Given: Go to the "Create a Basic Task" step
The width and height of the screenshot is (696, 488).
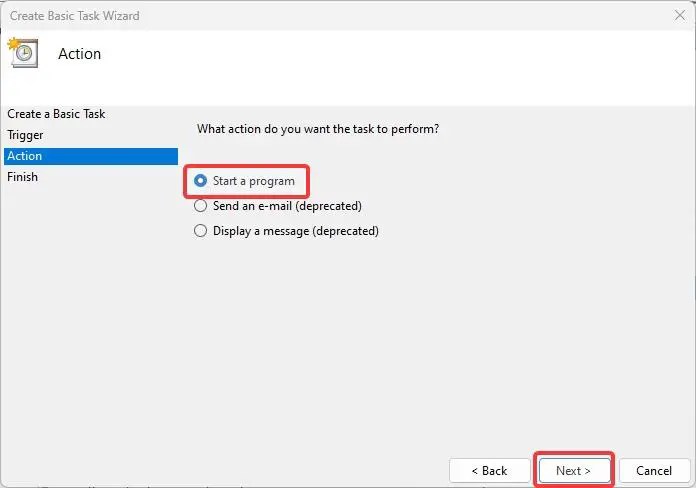Looking at the screenshot, I should point(56,114).
